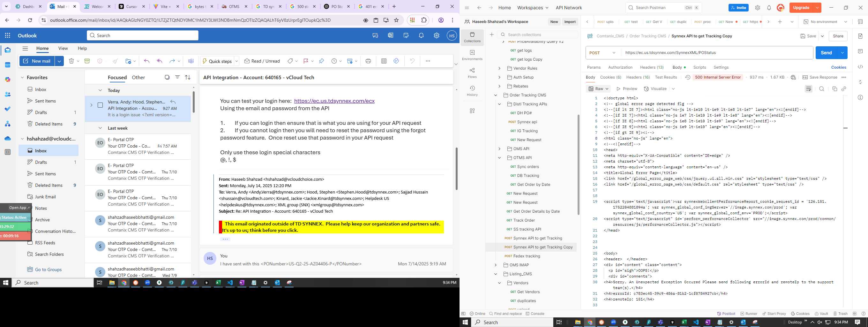The image size is (868, 327).
Task: Click the Postman Share button
Action: click(838, 36)
